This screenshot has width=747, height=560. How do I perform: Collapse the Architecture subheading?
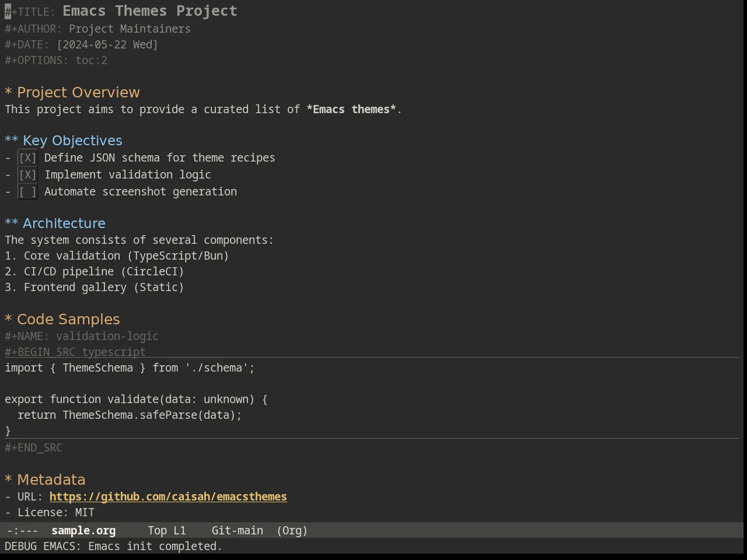64,223
